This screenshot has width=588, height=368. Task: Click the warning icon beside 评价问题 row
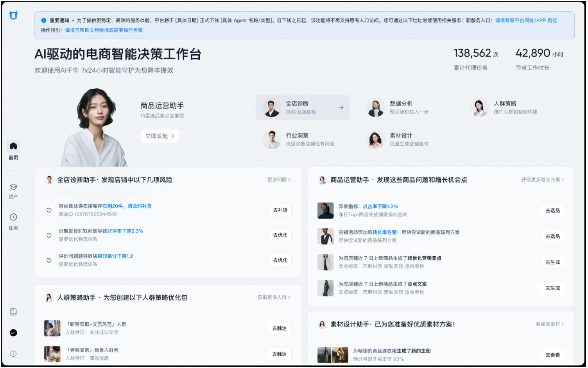(x=49, y=260)
